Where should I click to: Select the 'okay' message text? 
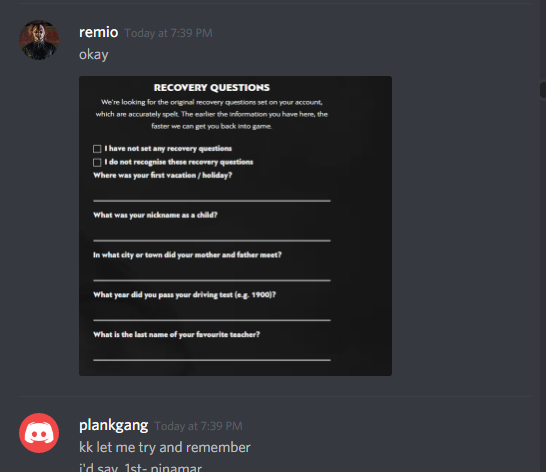coord(94,55)
